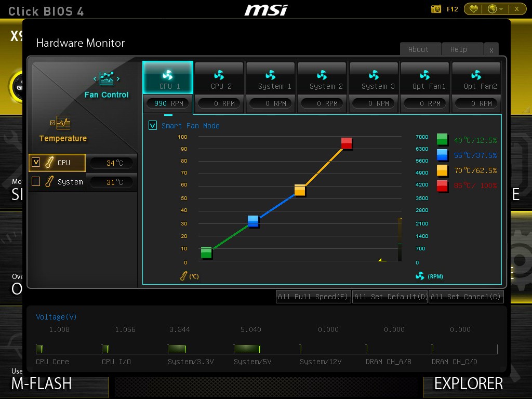Screen dimensions: 532x399
Task: Disable Smart Fan Mode checkbox
Action: [x=153, y=126]
